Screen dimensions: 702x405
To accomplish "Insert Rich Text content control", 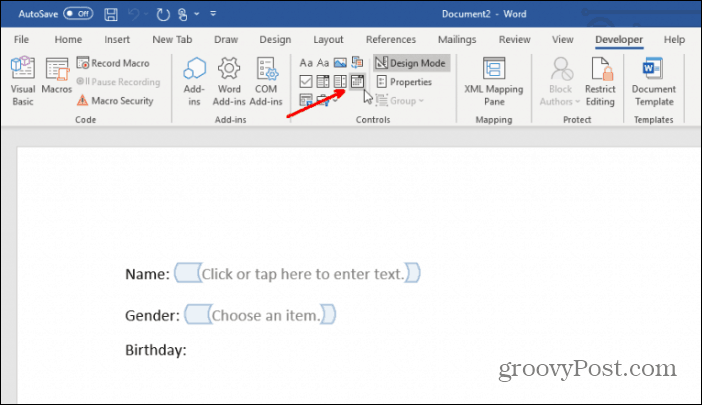I will pos(306,63).
